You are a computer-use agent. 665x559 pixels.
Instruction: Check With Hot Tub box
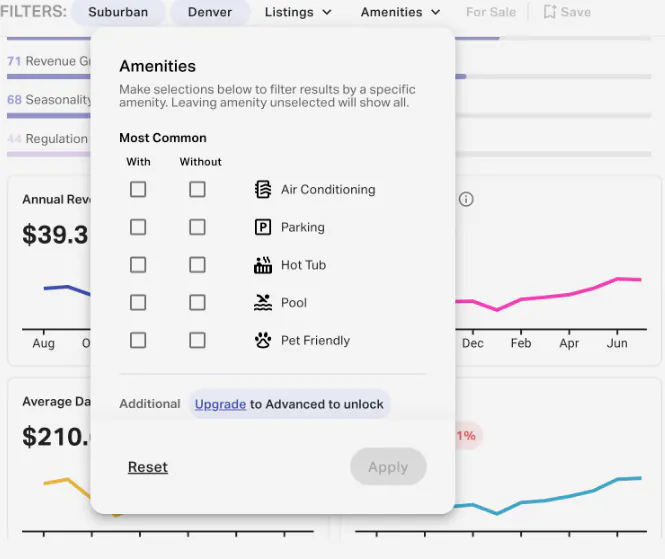(x=138, y=265)
